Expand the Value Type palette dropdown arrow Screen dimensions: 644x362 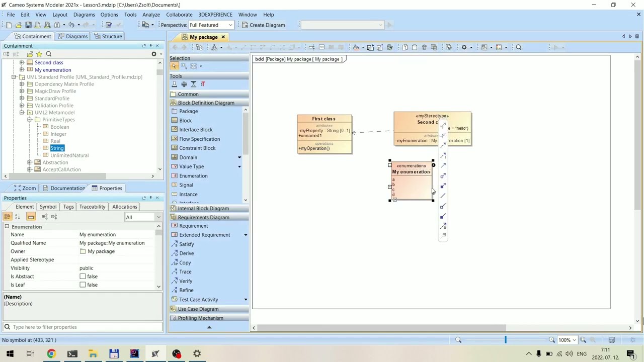(239, 166)
